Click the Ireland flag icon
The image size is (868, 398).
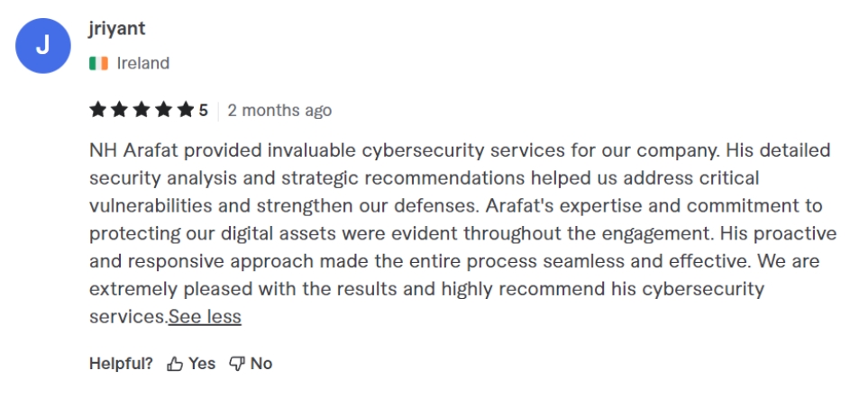click(x=99, y=63)
